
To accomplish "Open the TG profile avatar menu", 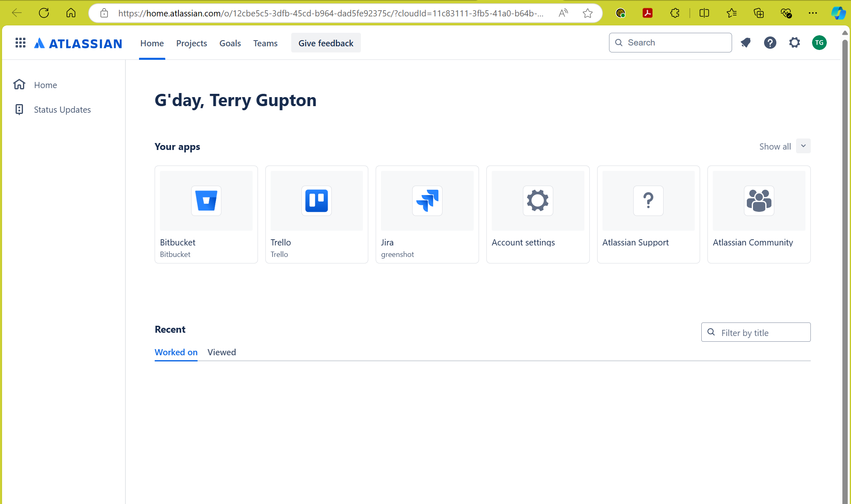I will [819, 43].
